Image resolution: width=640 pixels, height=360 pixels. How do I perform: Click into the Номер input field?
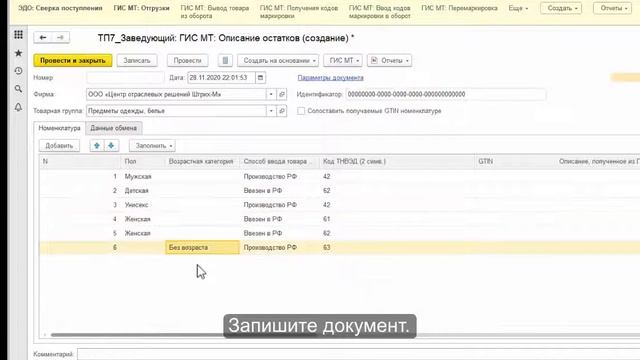125,78
